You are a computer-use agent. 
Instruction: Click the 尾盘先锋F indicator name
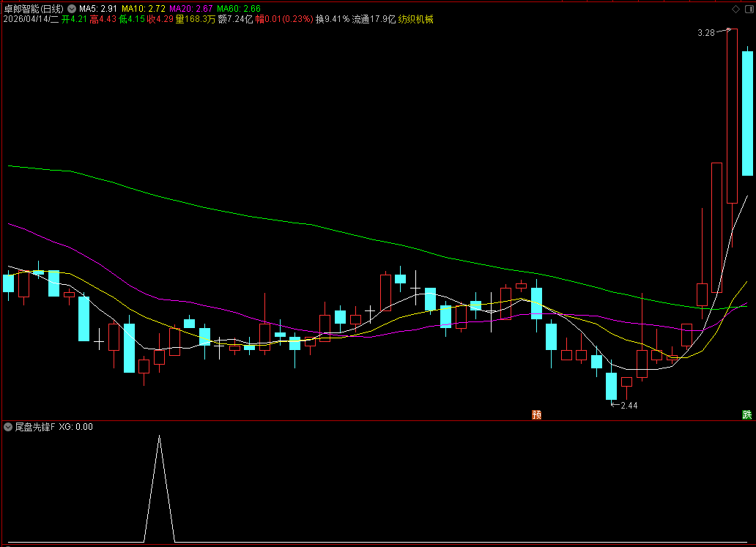[x=34, y=427]
